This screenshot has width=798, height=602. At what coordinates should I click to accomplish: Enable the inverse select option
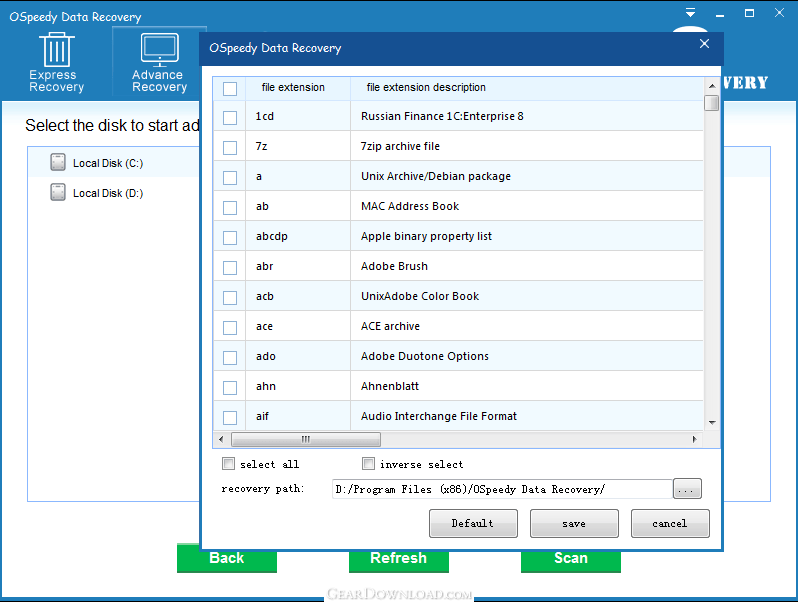click(x=368, y=464)
